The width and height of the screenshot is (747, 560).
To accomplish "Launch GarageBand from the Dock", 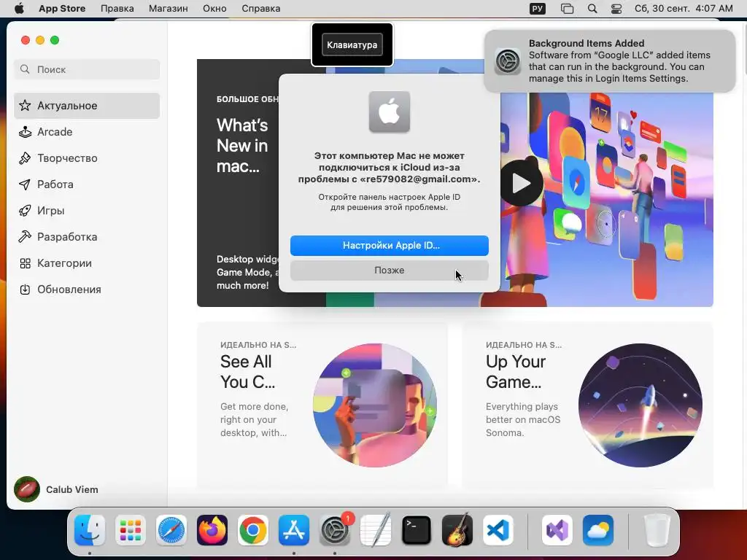I will pos(457,530).
